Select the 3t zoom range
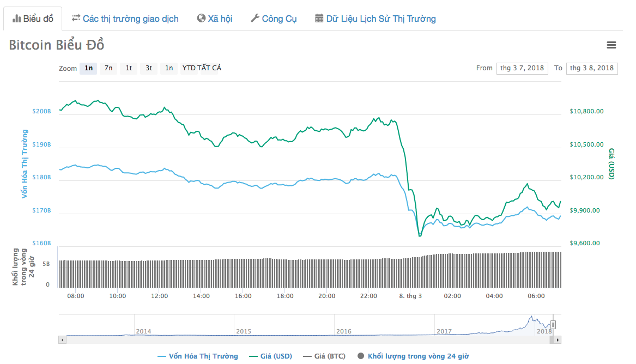The height and width of the screenshot is (364, 636). [149, 68]
